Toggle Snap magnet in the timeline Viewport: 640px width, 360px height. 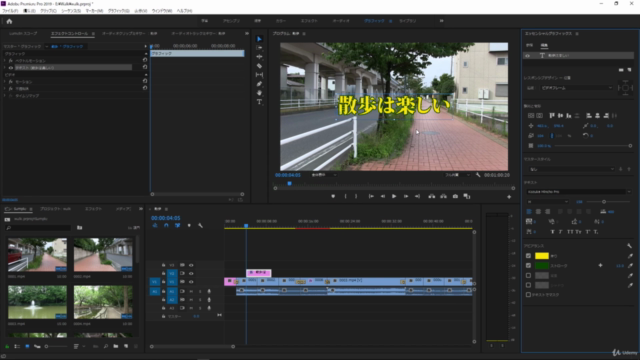click(x=166, y=225)
